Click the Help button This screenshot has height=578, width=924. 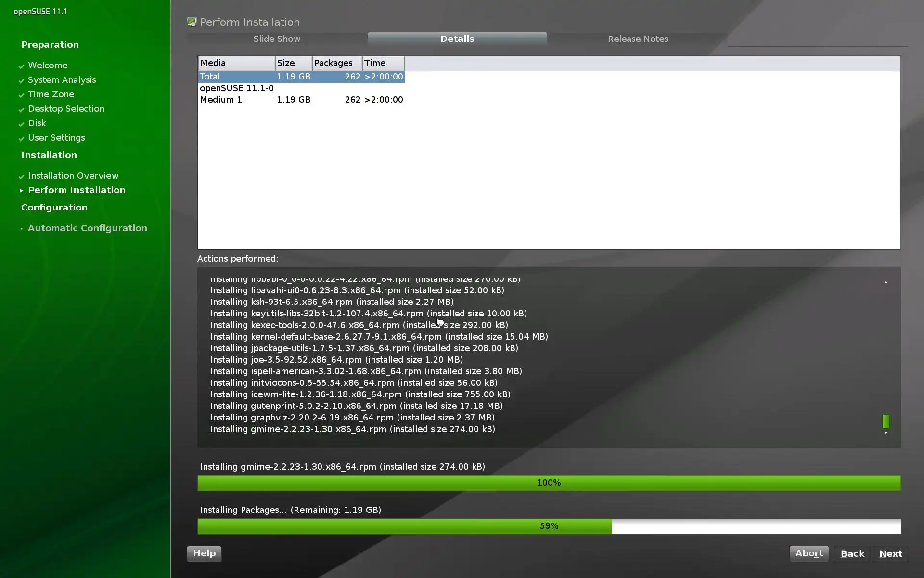[204, 553]
